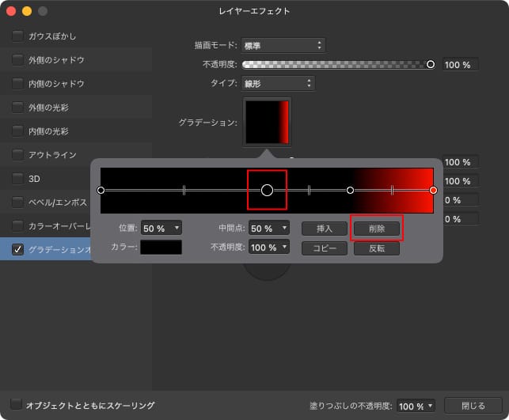The width and height of the screenshot is (509, 420).
Task: Click the グラデーション preview thumbnail
Action: [268, 122]
